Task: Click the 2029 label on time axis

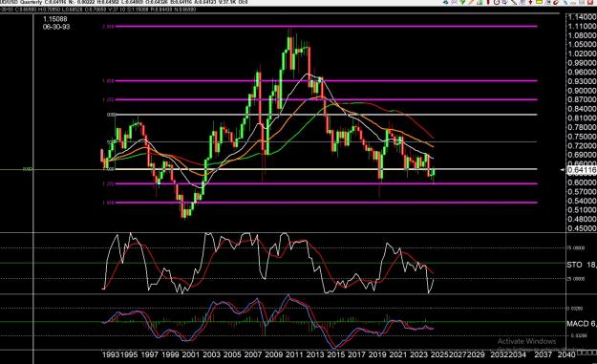Action: pos(476,354)
